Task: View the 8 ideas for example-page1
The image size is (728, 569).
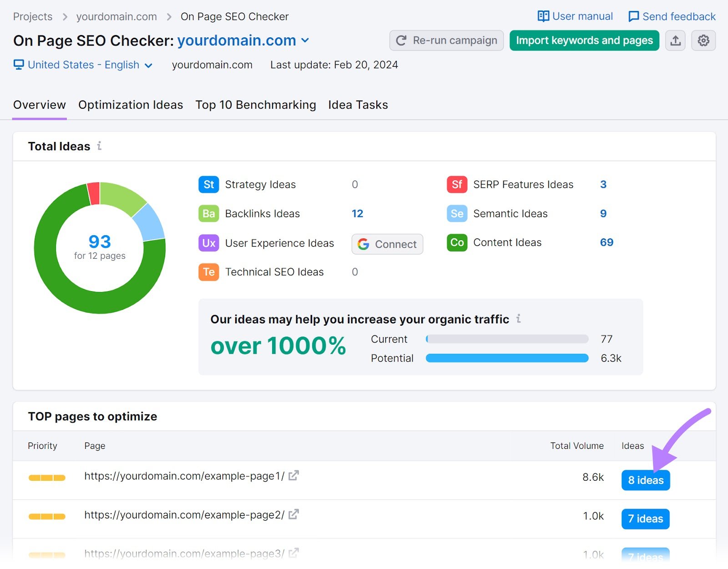Action: point(645,480)
